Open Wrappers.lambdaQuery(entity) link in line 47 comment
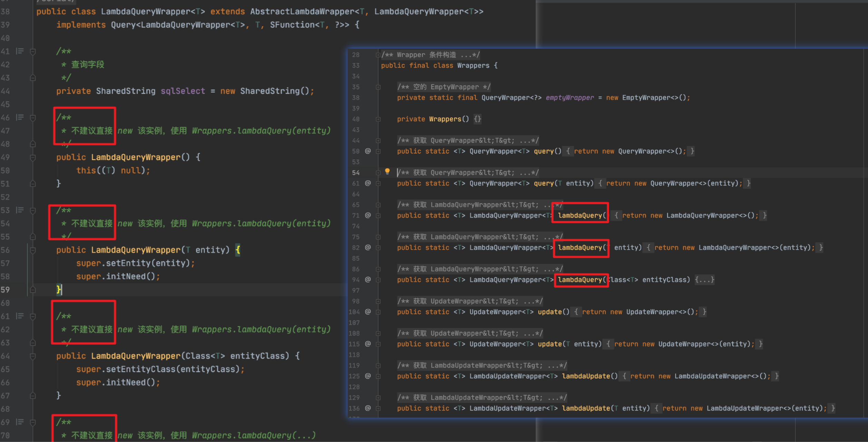Screen dimensions: 868x442 (261, 131)
